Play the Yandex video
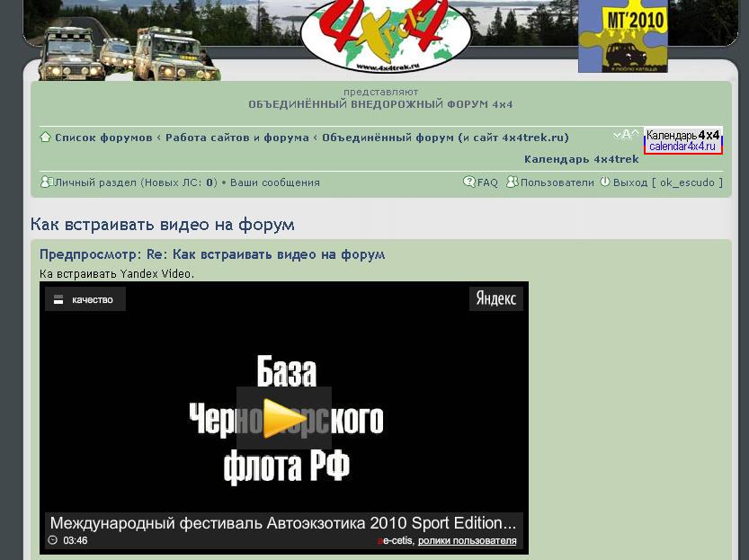This screenshot has height=560, width=749. coord(284,418)
